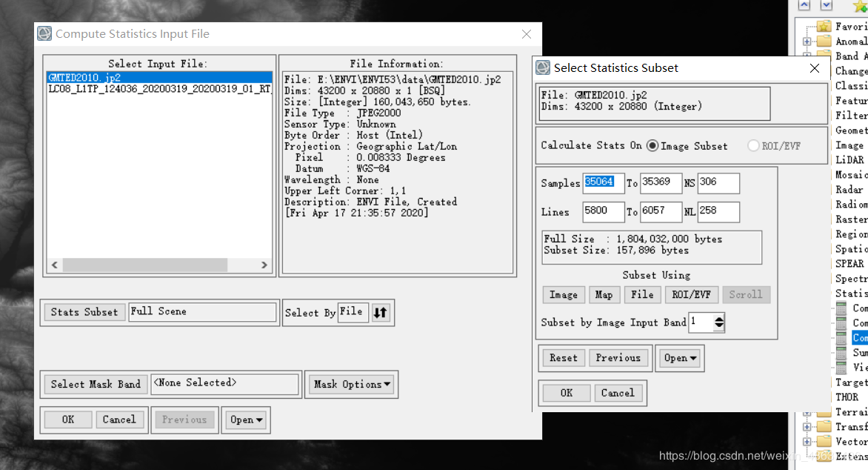Screen dimensions: 868x470
Task: Select the LC08_L1TP Landsat file entry
Action: pos(159,89)
